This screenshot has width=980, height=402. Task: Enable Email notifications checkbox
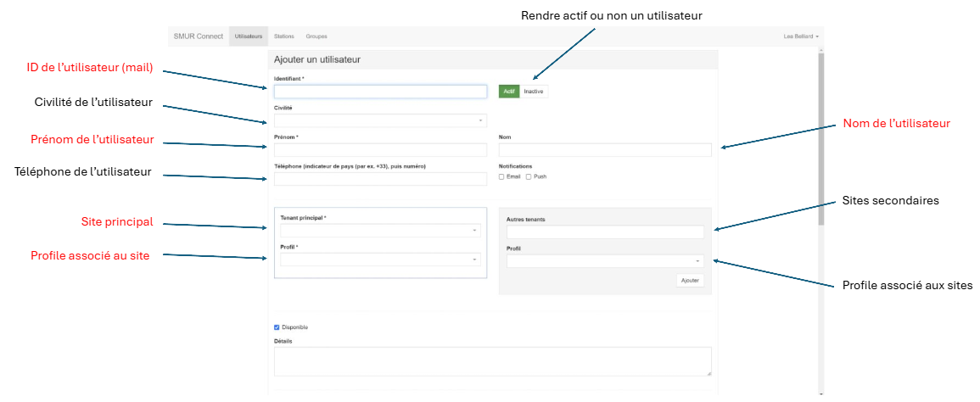point(501,177)
